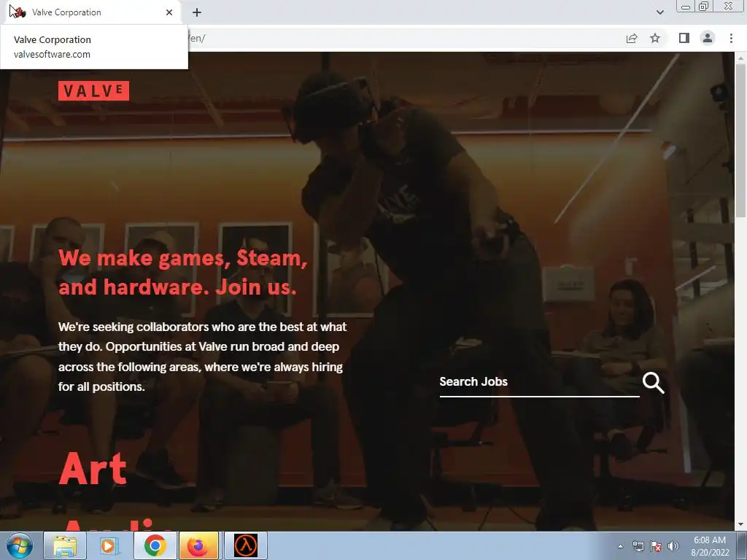Close the Valve Corporation tab
Screen dimensions: 747x560
(x=169, y=12)
